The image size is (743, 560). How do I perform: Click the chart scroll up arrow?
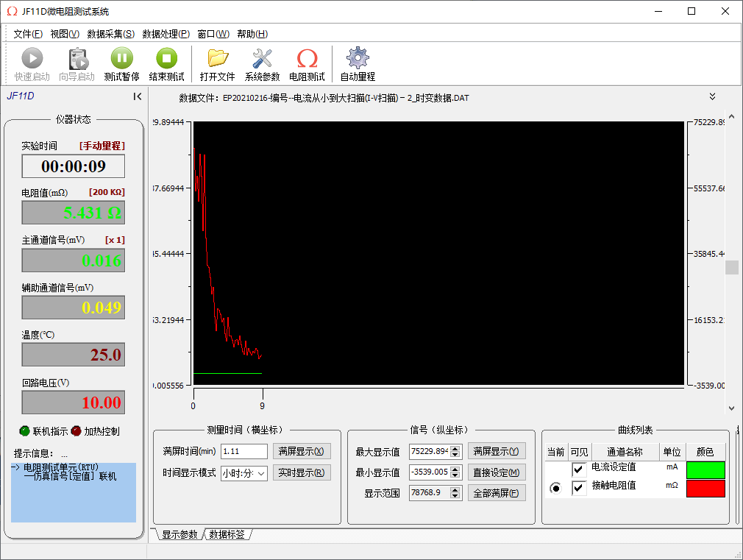[x=732, y=116]
